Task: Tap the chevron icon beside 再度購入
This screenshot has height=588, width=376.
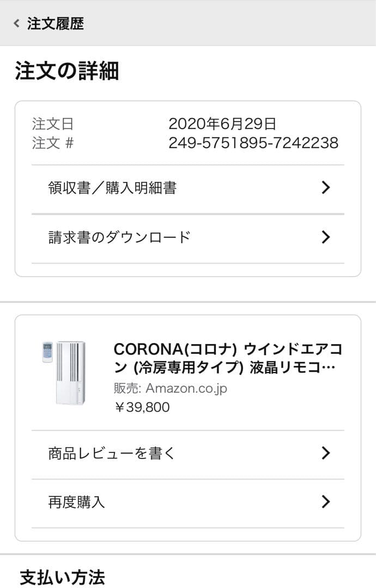Action: [326, 502]
